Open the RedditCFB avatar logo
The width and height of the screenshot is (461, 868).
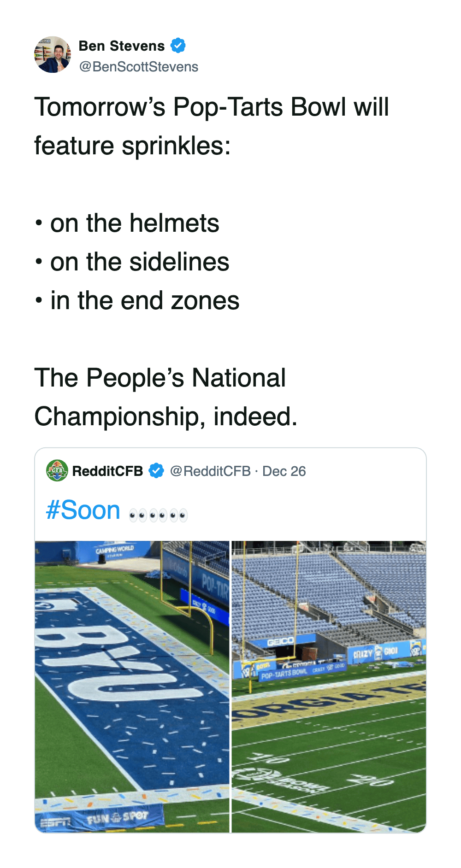coord(57,470)
